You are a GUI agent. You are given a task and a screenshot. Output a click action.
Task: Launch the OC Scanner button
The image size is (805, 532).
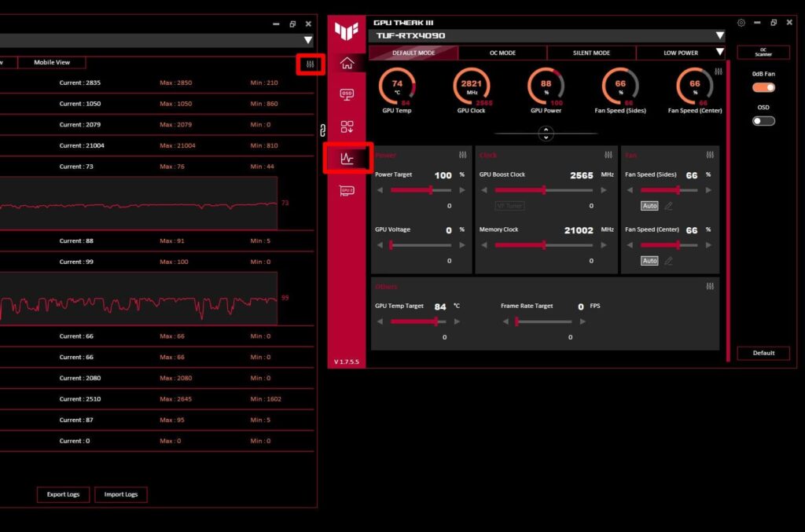point(763,53)
